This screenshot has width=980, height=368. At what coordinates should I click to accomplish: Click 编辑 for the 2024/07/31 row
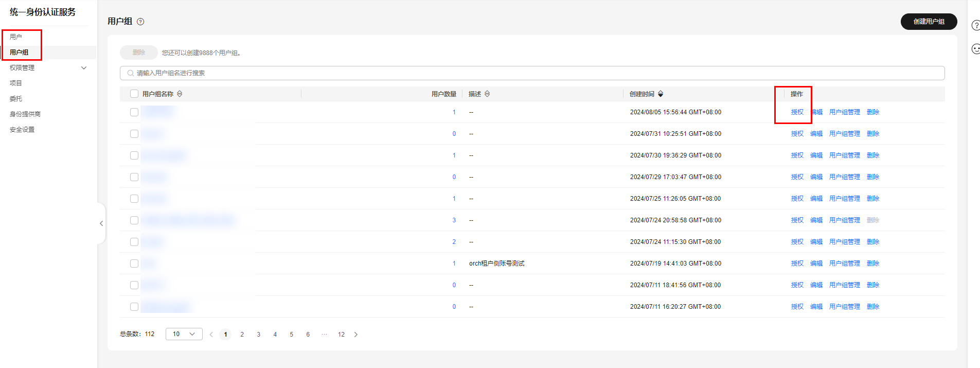tap(816, 134)
